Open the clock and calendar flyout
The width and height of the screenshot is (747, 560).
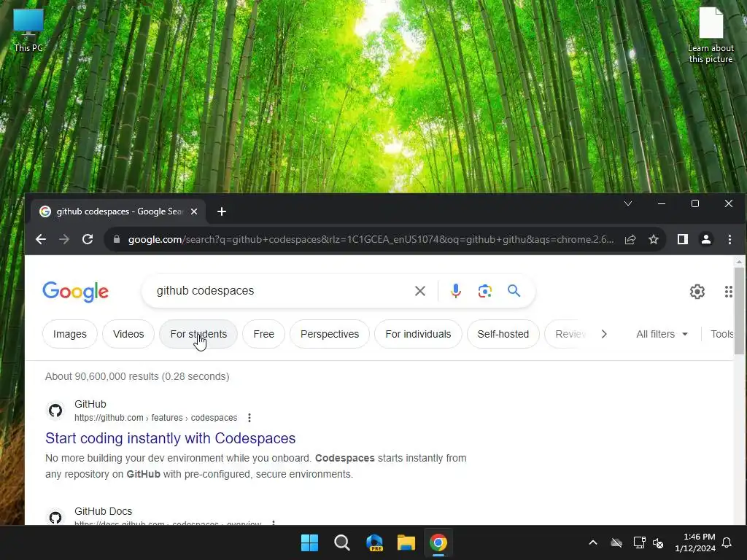(695, 542)
